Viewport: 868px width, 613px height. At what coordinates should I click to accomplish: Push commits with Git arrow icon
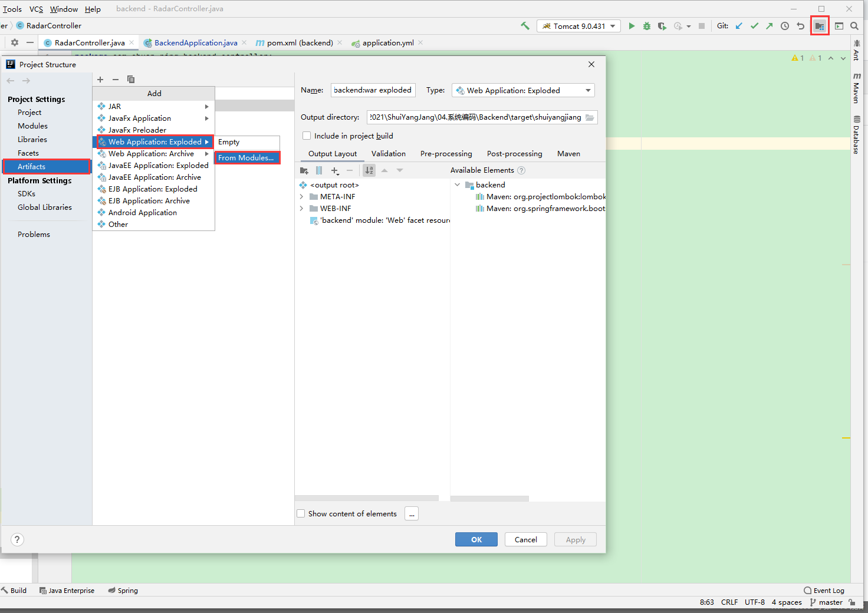[x=770, y=26]
